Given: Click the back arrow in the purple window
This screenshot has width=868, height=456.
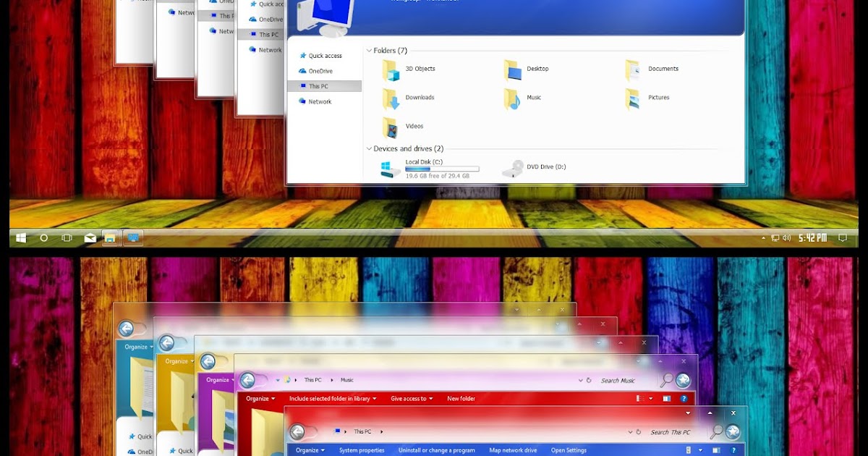Looking at the screenshot, I should coord(207,362).
